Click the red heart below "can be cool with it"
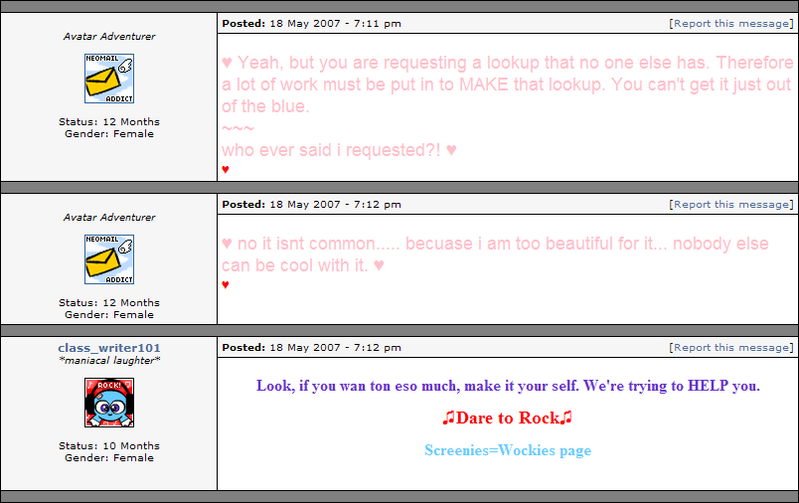Screen dimensions: 799x503 (225, 285)
